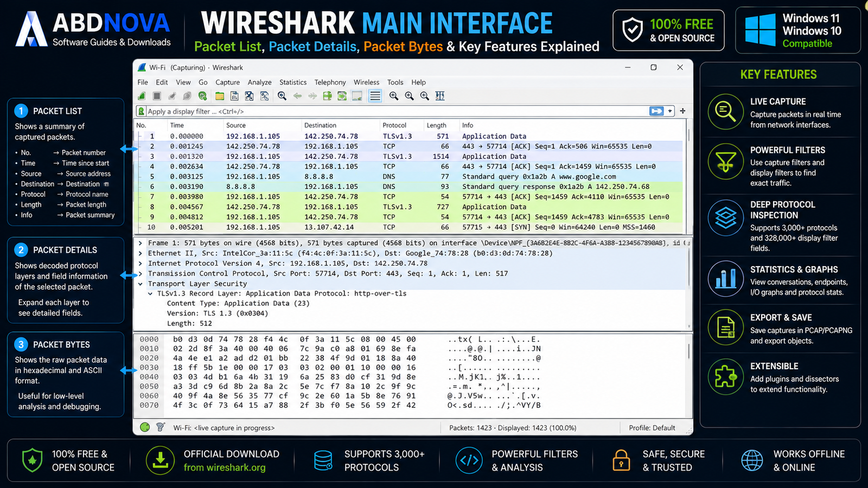
Task: Open the Analyze menu
Action: pos(260,82)
